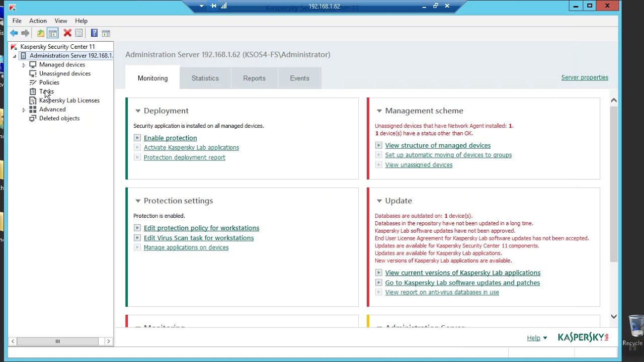Click the arrow icon beside View current versions

tap(379, 273)
